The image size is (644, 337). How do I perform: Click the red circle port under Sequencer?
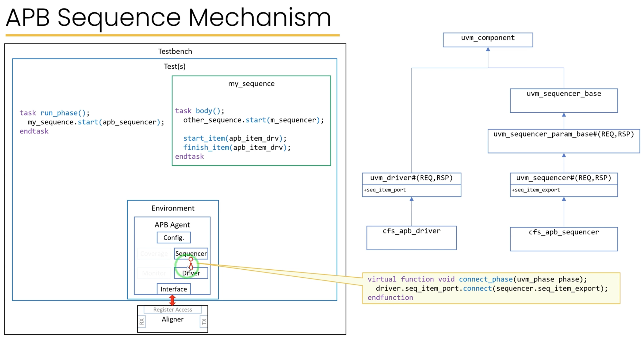coord(191,259)
